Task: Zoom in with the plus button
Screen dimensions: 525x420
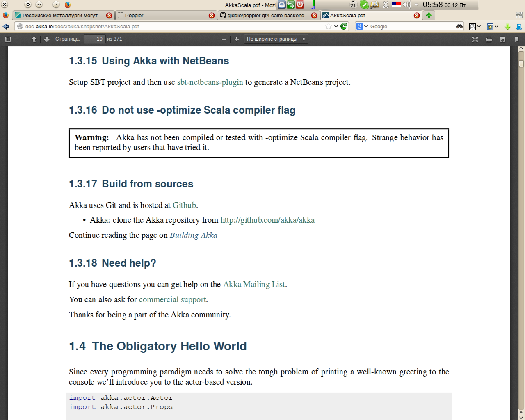Action: (x=236, y=39)
